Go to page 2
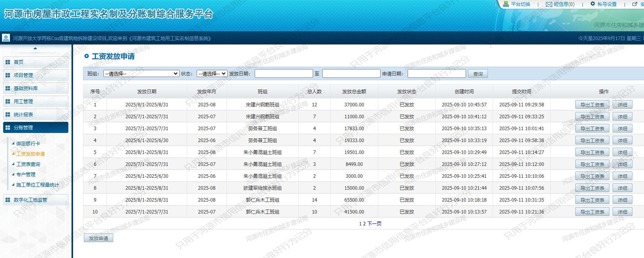The width and height of the screenshot is (644, 258). coord(364,224)
